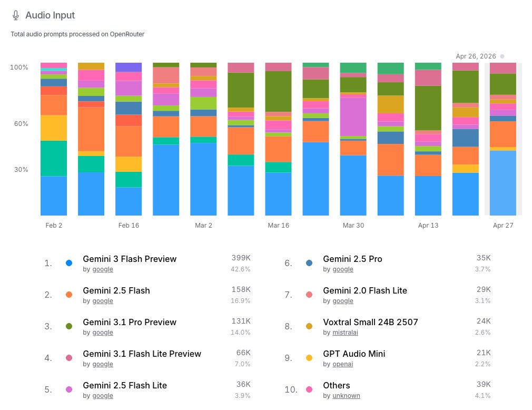Open the google link under Gemini 2.0 Flash Lite
This screenshot has height=410, width=532.
(343, 301)
